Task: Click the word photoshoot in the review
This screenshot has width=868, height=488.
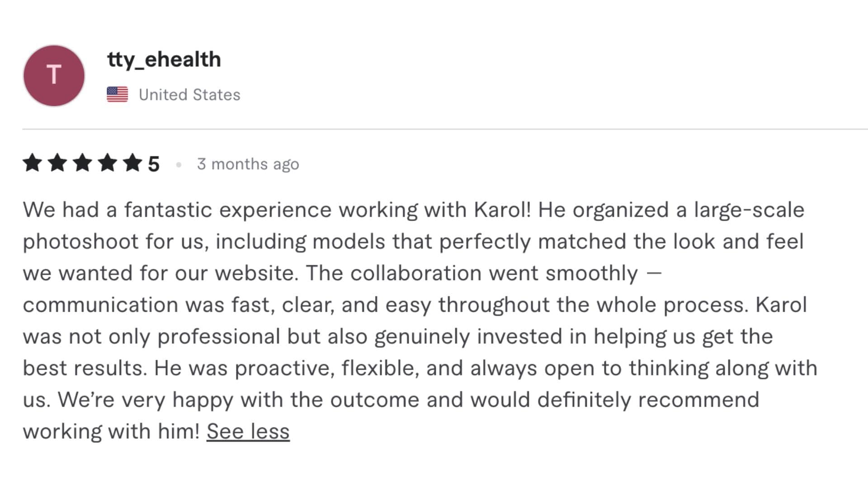Action: [80, 242]
